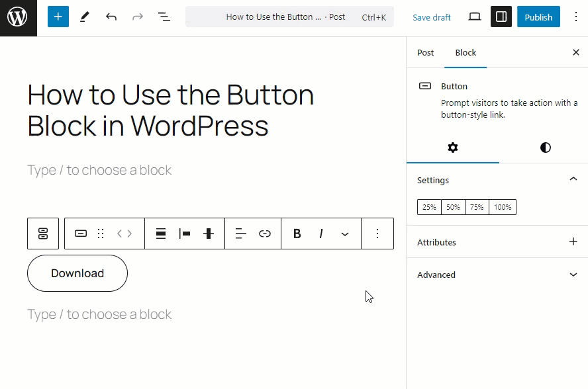Click the Download button block
This screenshot has width=588, height=389.
pos(77,273)
